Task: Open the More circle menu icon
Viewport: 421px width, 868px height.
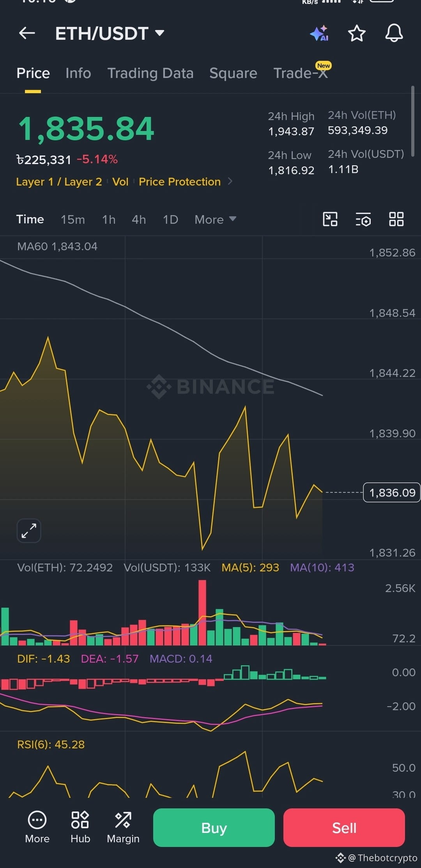Action: [37, 827]
